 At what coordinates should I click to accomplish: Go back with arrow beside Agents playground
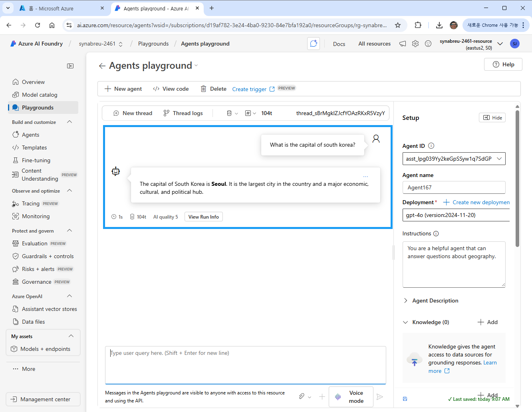click(102, 66)
